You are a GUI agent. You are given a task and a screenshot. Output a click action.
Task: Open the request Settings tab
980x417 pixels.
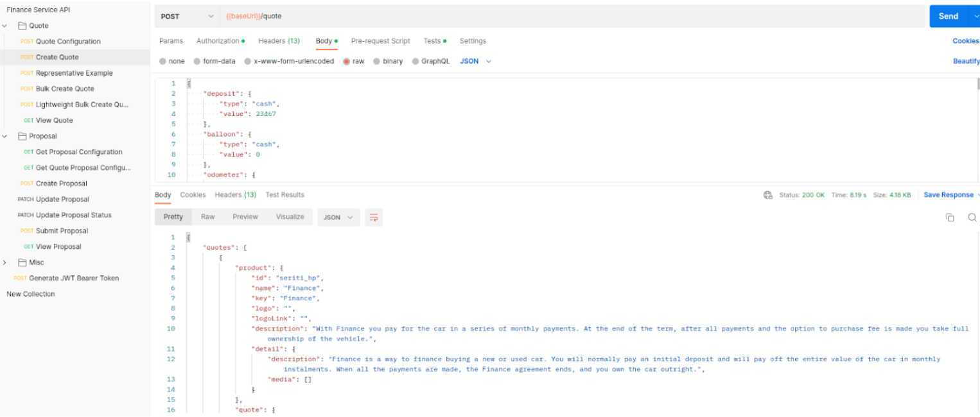pos(473,41)
